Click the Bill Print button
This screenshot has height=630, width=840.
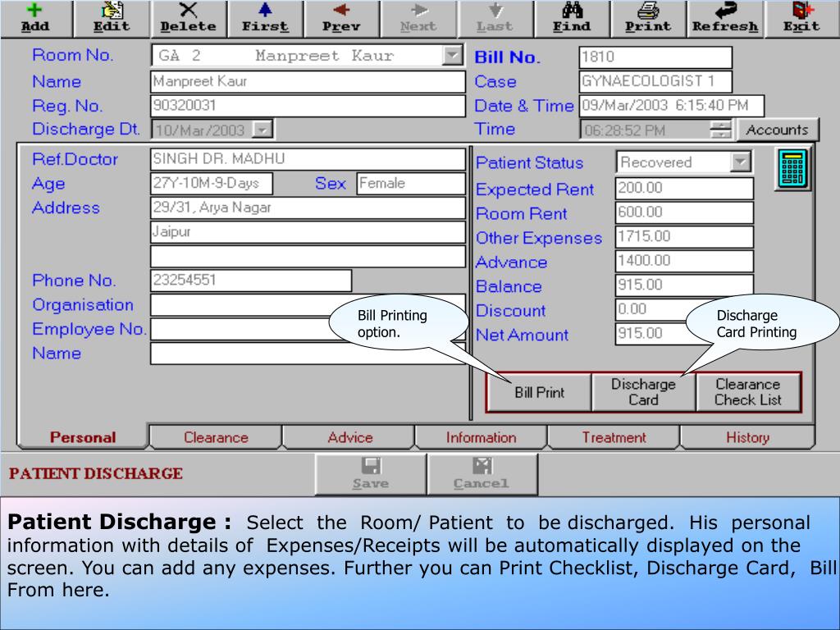pyautogui.click(x=539, y=392)
